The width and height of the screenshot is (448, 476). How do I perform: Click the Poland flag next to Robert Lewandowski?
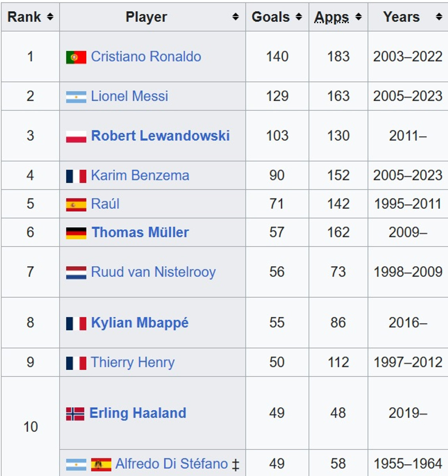click(76, 136)
